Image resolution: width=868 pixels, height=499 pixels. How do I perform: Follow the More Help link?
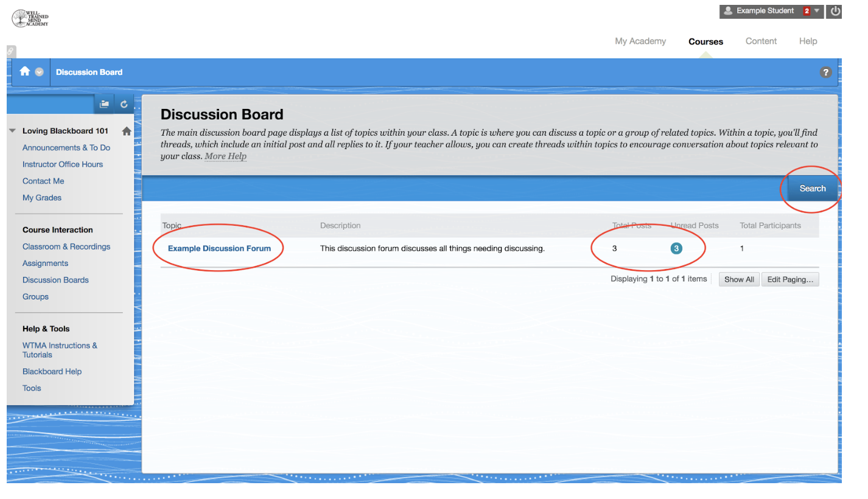coord(225,156)
